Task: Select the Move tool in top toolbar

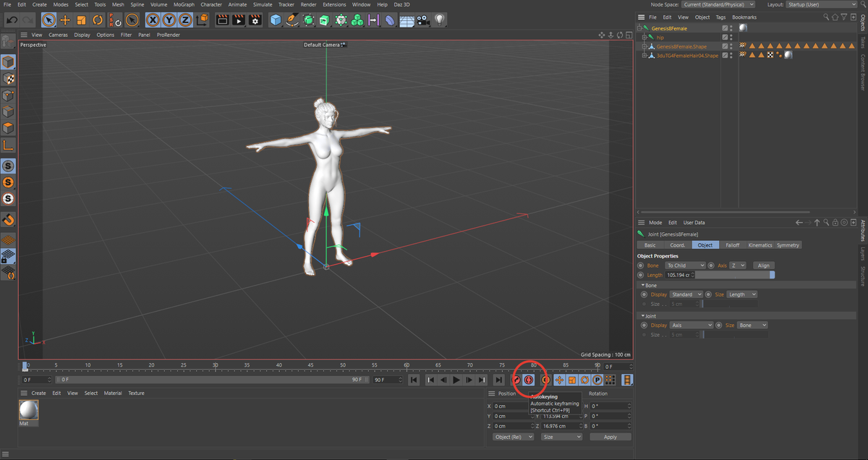Action: pos(65,20)
